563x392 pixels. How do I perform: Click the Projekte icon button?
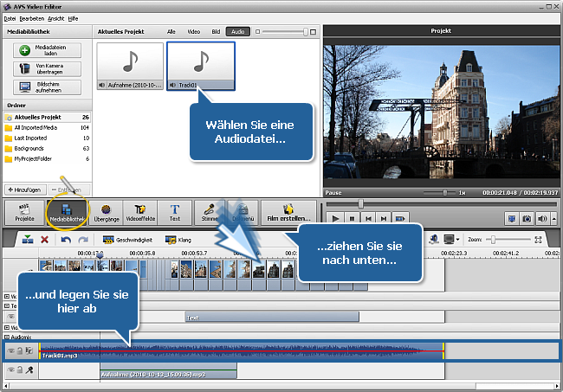[24, 213]
